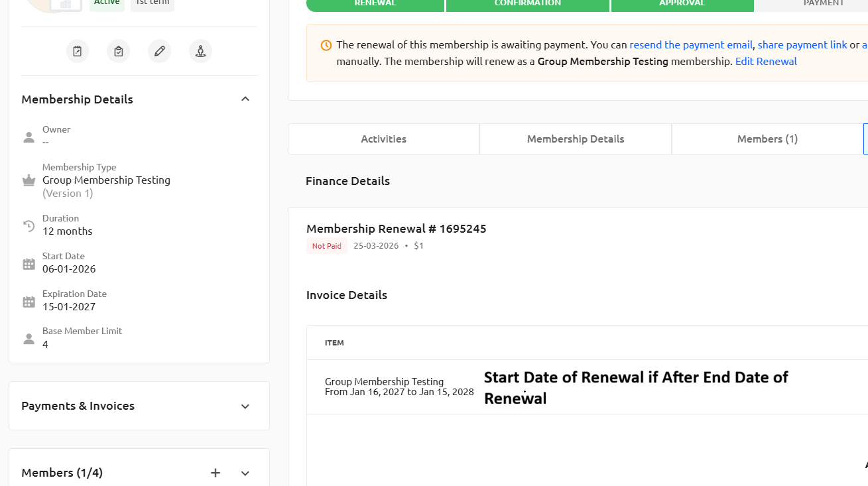Screen dimensions: 868x486
Task: Click the clock icon in the payment alert
Action: point(326,45)
